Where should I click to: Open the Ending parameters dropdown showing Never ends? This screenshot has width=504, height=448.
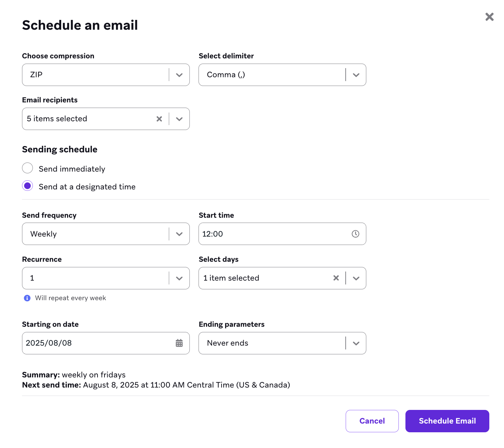(x=356, y=343)
